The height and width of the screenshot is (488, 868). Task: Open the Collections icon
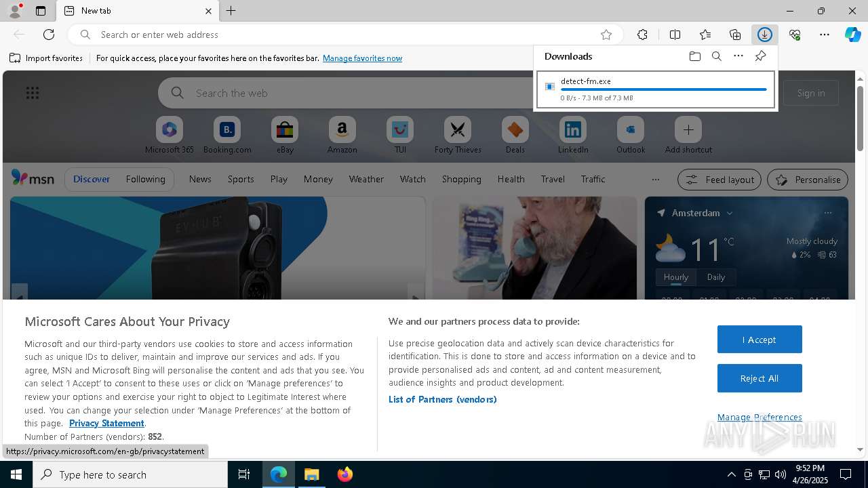pyautogui.click(x=735, y=35)
